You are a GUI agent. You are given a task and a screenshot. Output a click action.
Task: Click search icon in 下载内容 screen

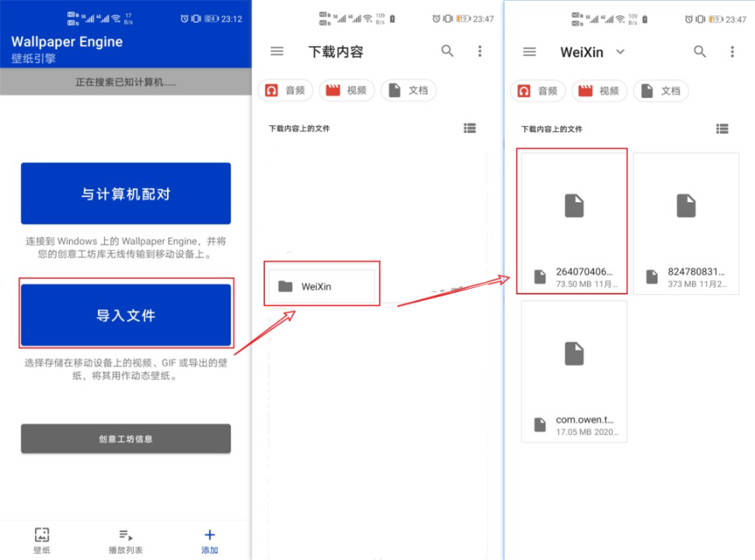(x=447, y=51)
